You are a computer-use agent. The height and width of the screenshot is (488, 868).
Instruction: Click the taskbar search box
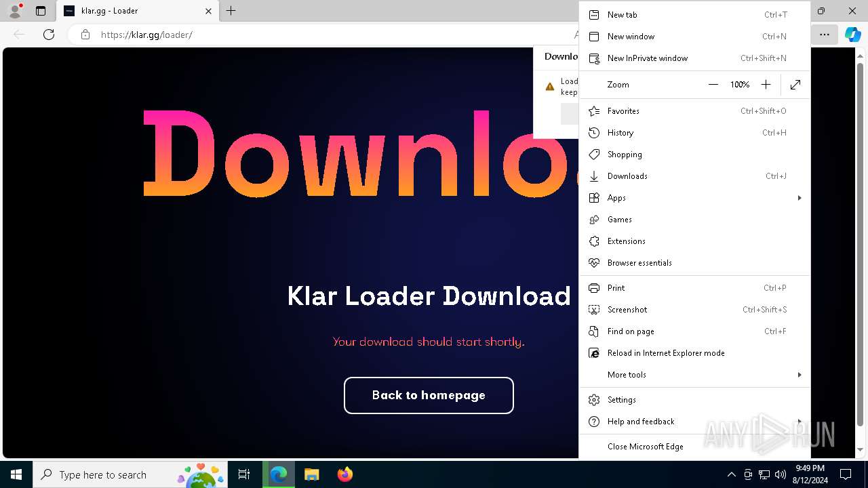(131, 474)
